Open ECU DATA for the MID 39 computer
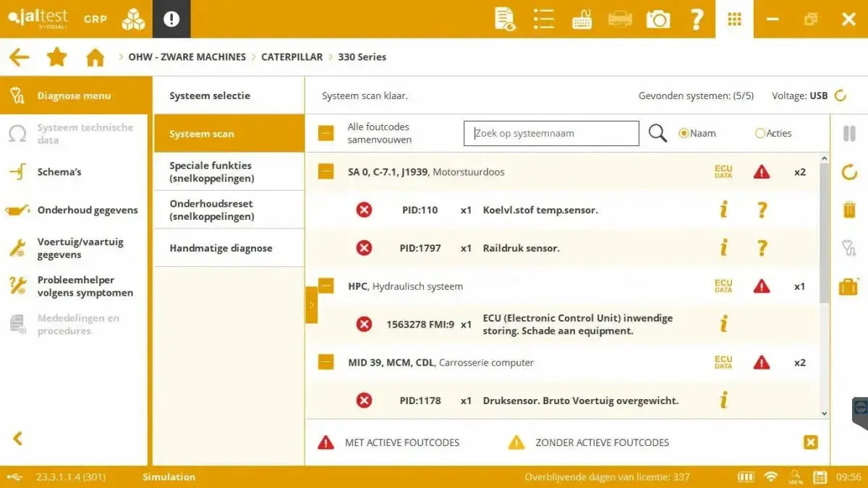 [722, 362]
